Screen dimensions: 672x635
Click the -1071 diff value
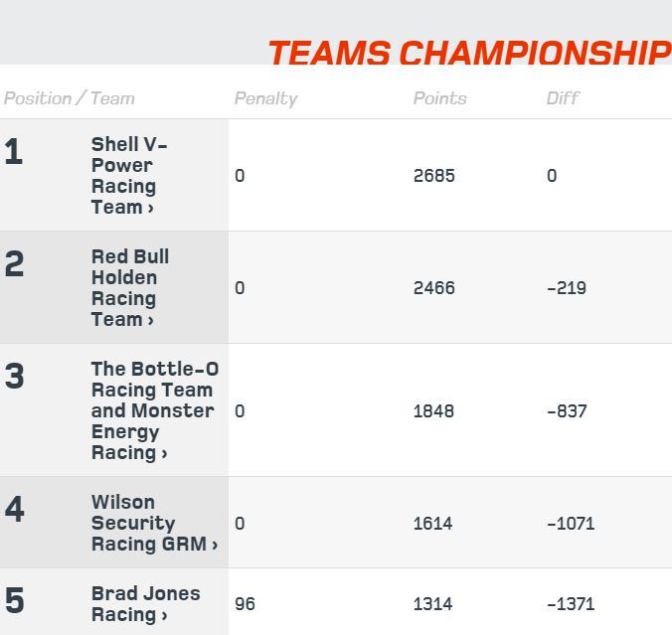tap(571, 524)
